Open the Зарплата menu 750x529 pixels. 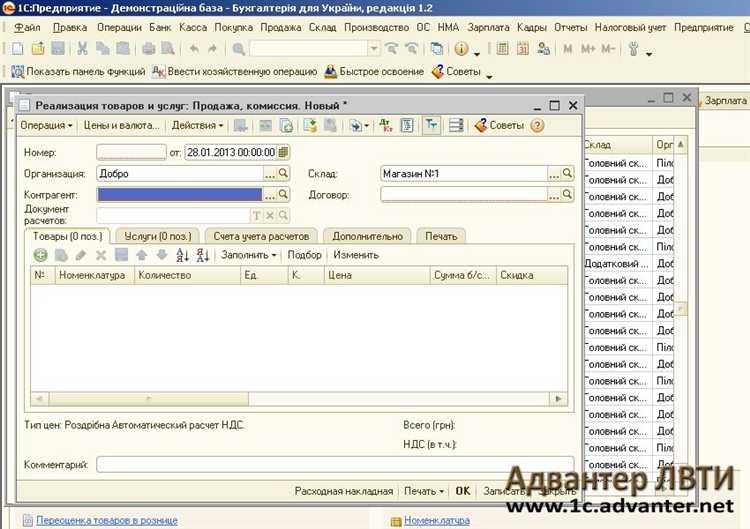point(488,27)
